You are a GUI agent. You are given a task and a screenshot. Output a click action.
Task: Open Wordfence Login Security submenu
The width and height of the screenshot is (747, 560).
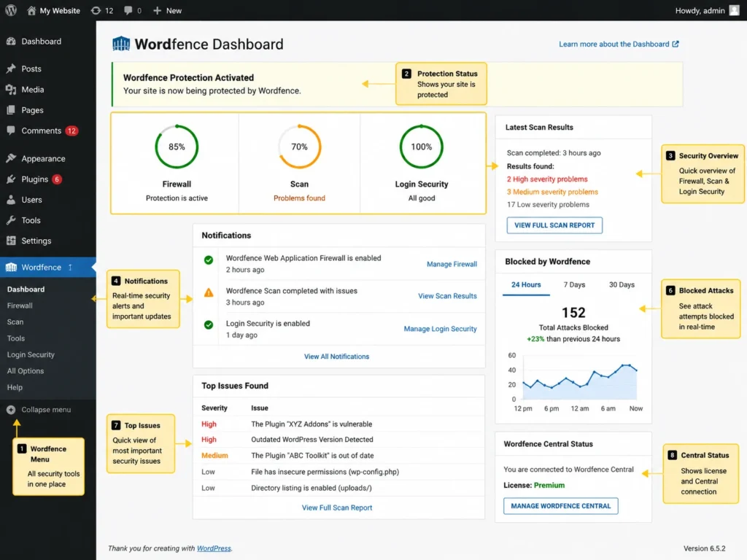click(31, 354)
